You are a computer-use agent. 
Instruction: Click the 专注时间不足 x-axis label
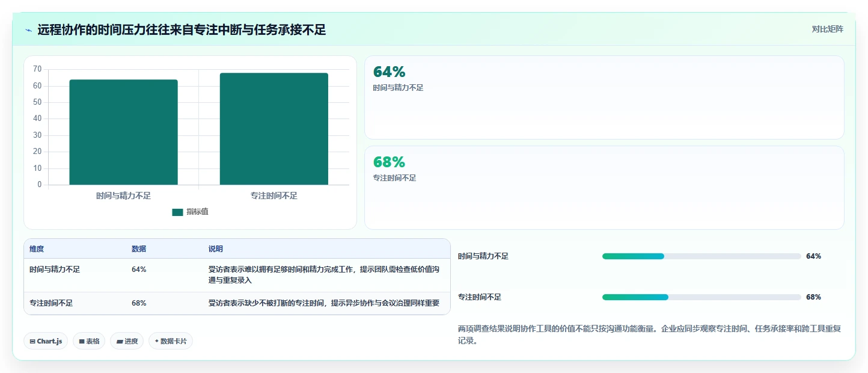tap(274, 196)
